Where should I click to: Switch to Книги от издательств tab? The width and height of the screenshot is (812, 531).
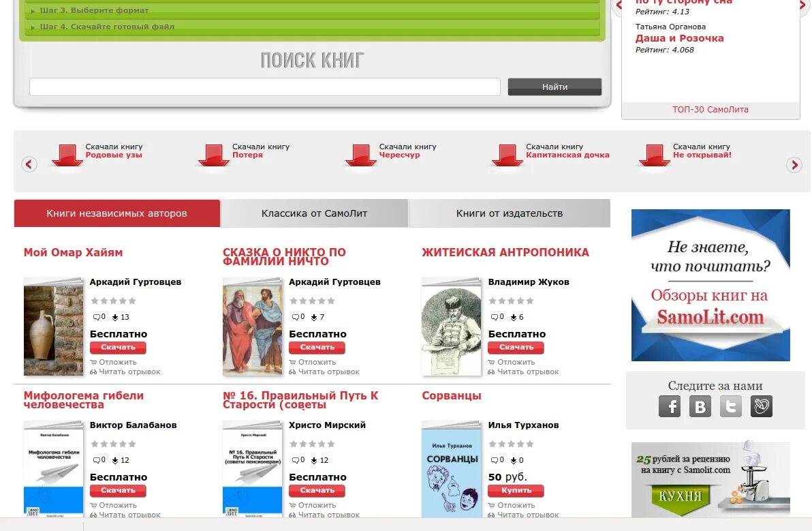510,213
